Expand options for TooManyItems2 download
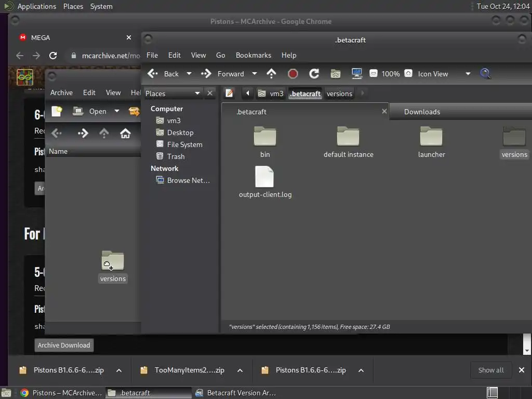This screenshot has height=399, width=532. point(240,370)
